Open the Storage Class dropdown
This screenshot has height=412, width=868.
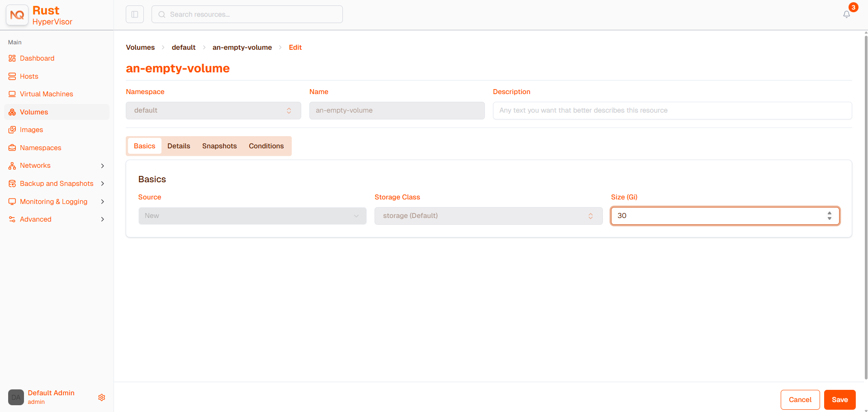[489, 216]
